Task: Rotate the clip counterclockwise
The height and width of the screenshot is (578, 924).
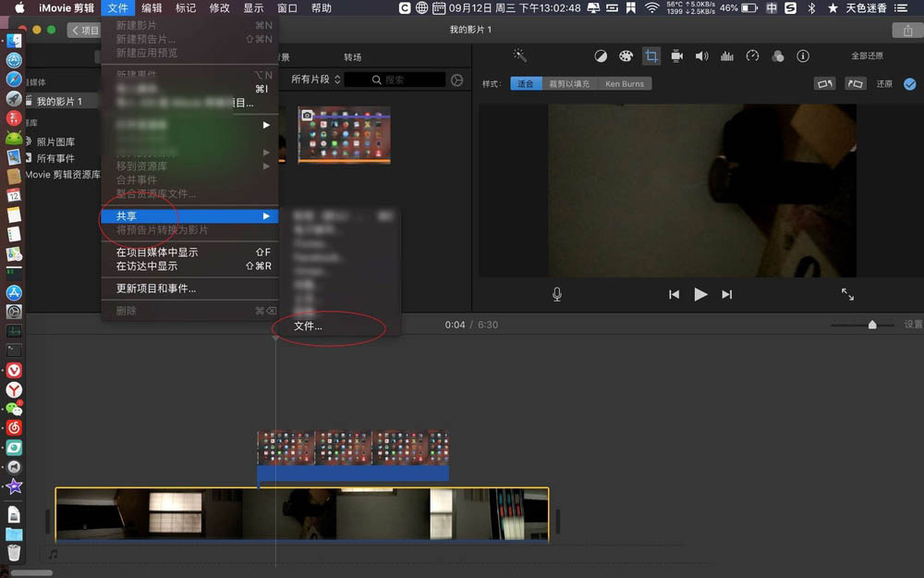Action: click(824, 84)
